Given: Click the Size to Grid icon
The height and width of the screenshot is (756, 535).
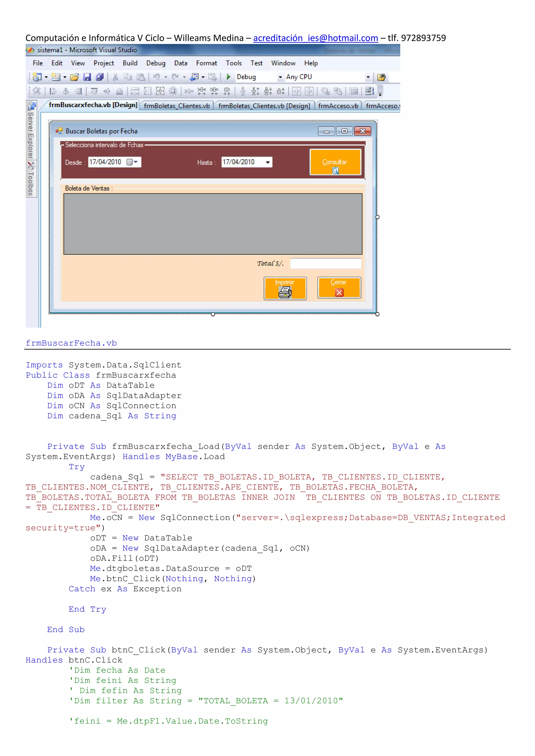Looking at the screenshot, I should coord(173,91).
